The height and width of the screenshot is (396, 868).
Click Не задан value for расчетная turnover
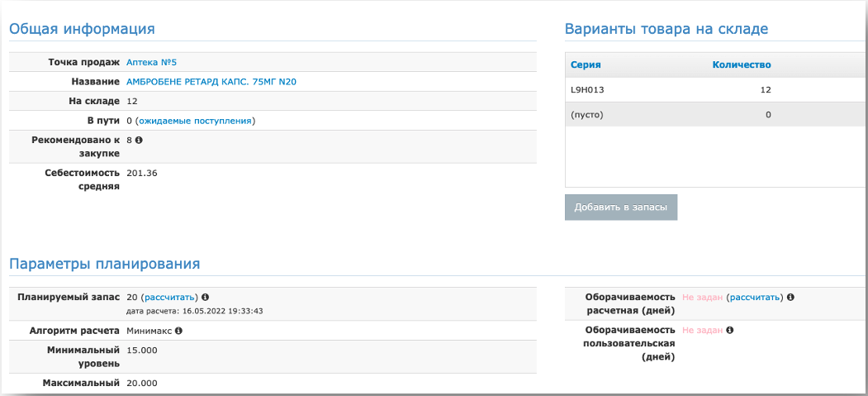pos(703,298)
